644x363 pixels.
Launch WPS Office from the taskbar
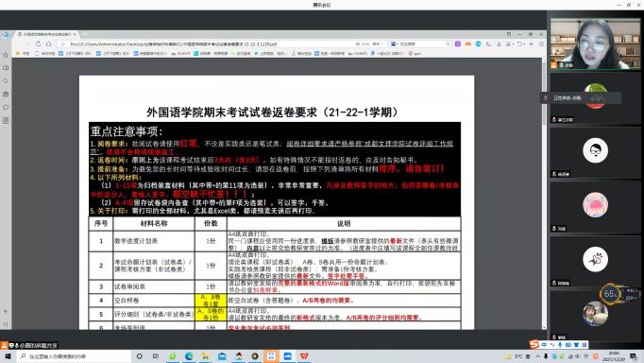pos(304,356)
